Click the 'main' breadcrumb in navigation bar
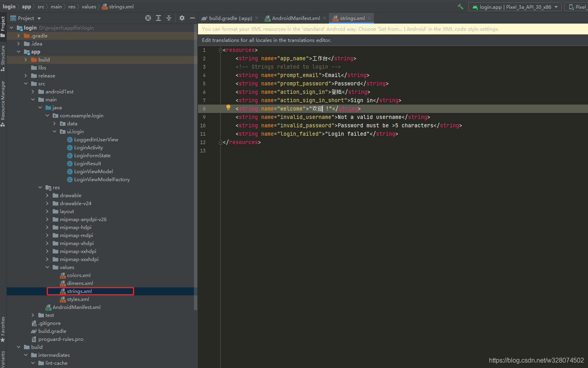588x368 pixels. pos(56,7)
